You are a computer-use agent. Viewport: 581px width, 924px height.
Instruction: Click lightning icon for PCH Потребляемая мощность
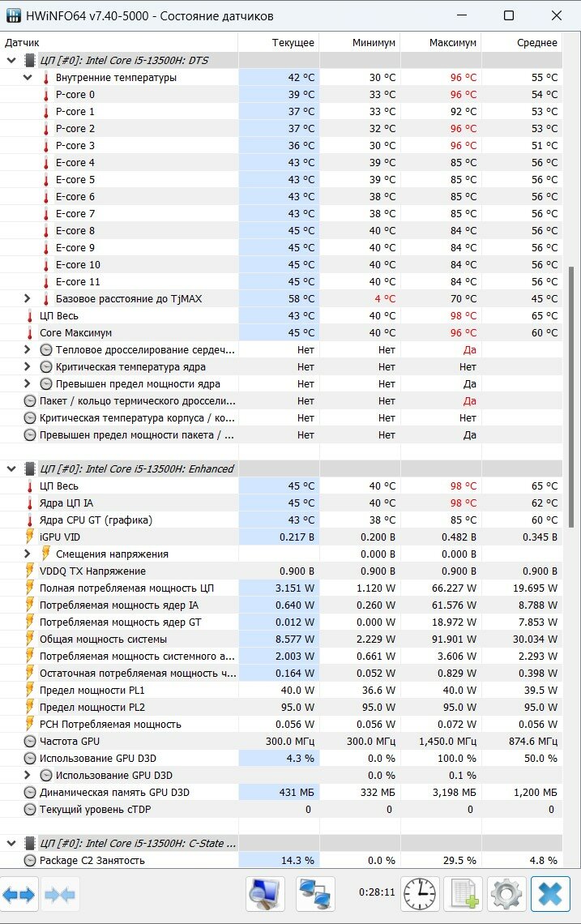click(30, 725)
